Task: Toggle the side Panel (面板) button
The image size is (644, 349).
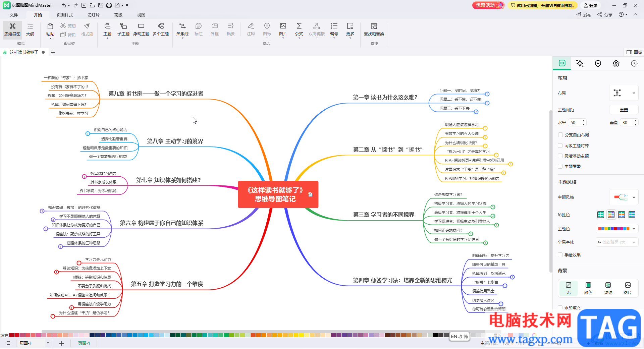Action: point(634,52)
